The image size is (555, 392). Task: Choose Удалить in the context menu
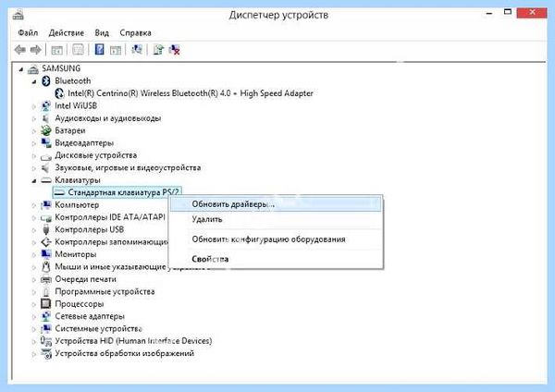coord(276,219)
